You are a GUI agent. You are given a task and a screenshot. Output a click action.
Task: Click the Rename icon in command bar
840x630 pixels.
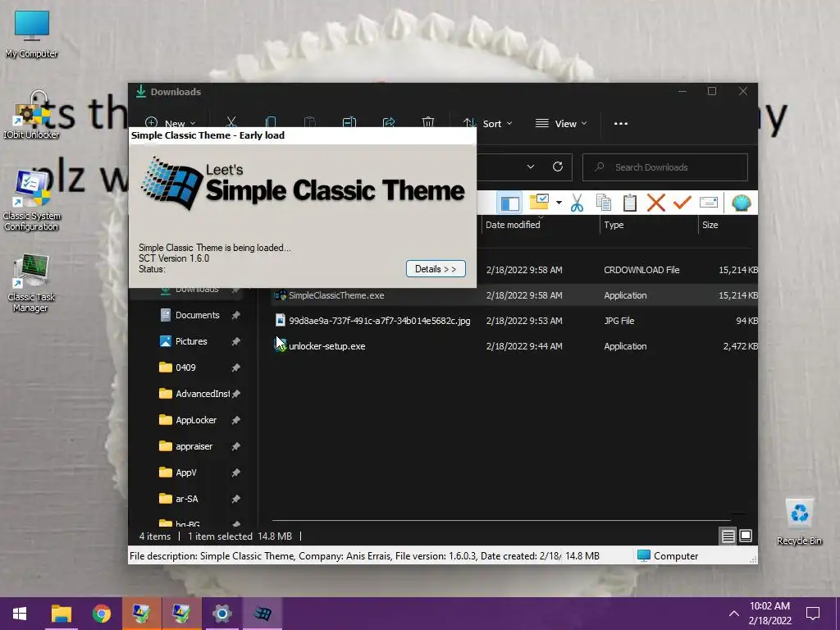coord(349,123)
